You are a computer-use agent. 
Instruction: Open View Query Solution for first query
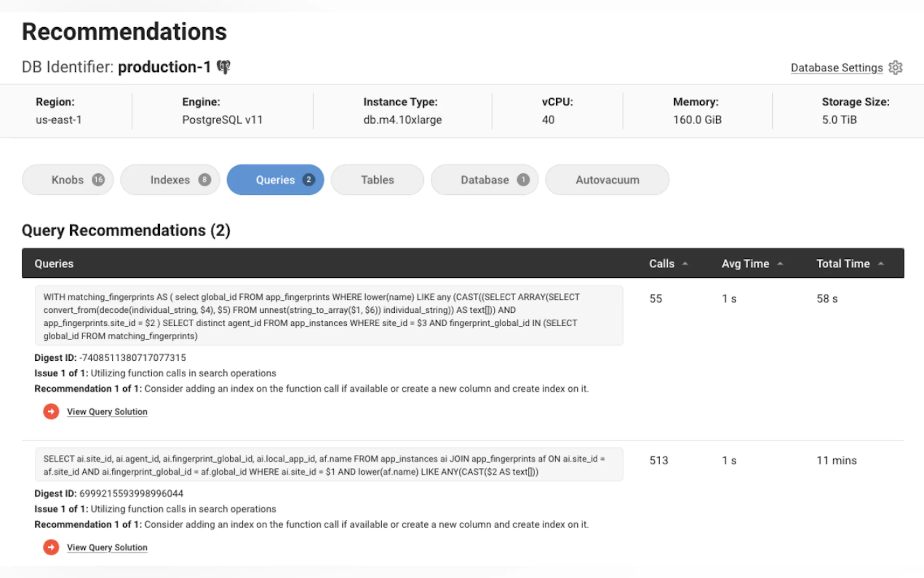tap(107, 412)
